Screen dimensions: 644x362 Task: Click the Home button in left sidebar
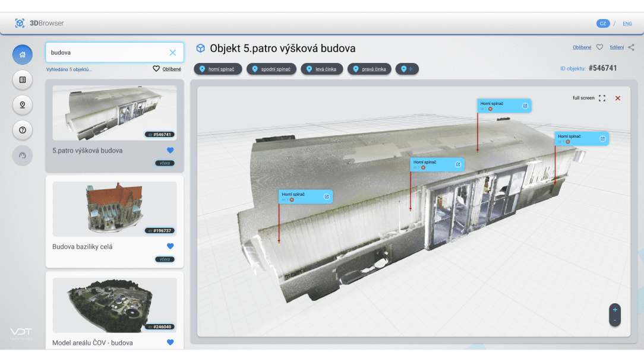click(23, 55)
